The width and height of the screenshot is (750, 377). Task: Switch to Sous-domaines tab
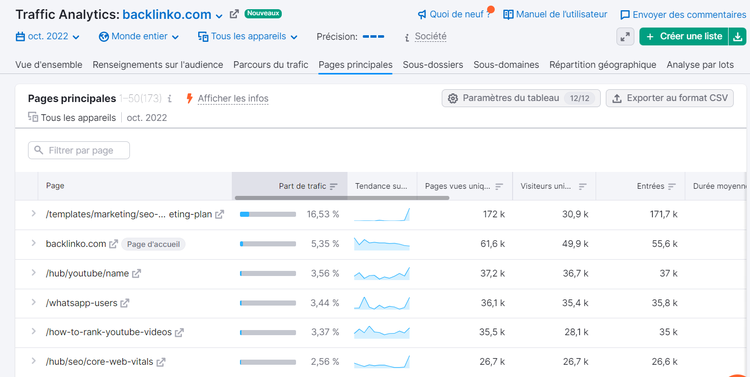tap(506, 65)
